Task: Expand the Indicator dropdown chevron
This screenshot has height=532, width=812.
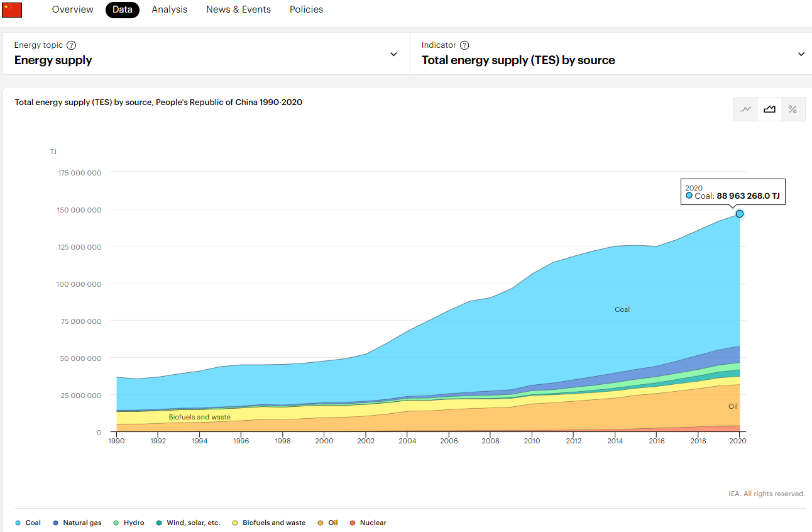Action: (x=801, y=54)
